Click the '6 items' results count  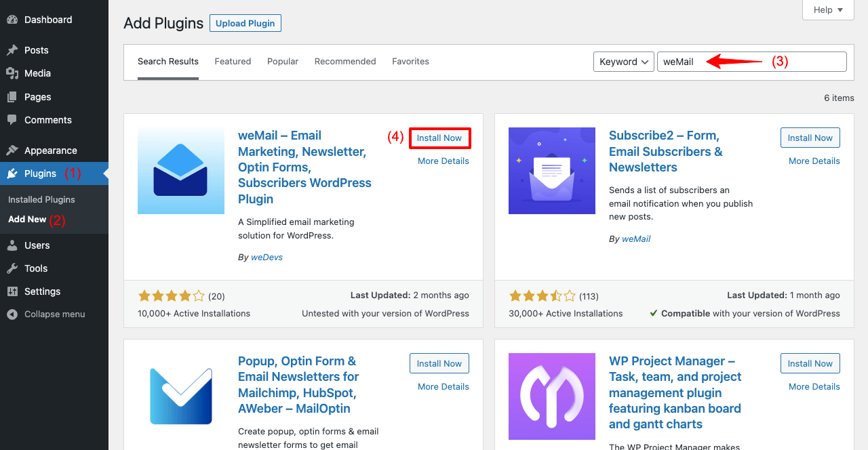coord(839,98)
